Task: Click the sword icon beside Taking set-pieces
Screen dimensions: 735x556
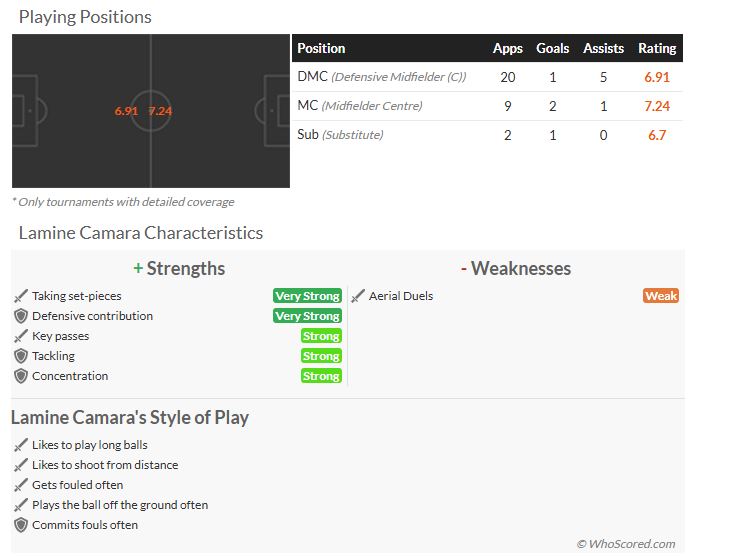Action: (x=21, y=296)
